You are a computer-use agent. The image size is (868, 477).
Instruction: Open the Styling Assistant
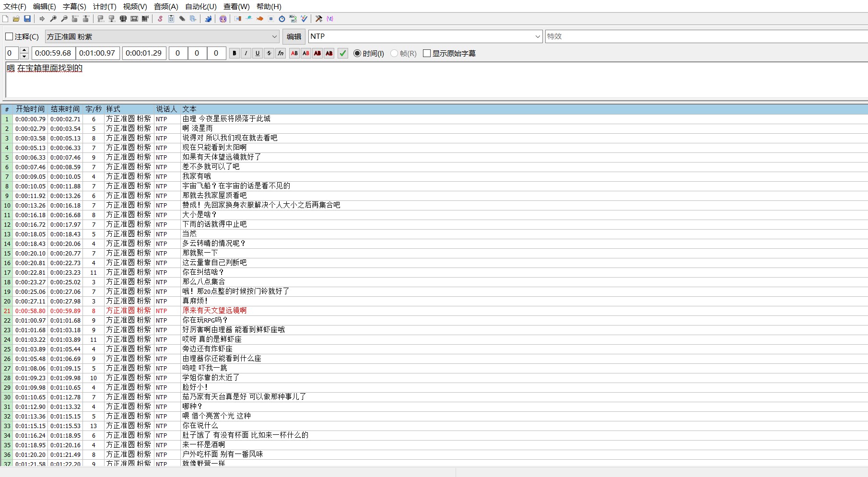[249, 19]
